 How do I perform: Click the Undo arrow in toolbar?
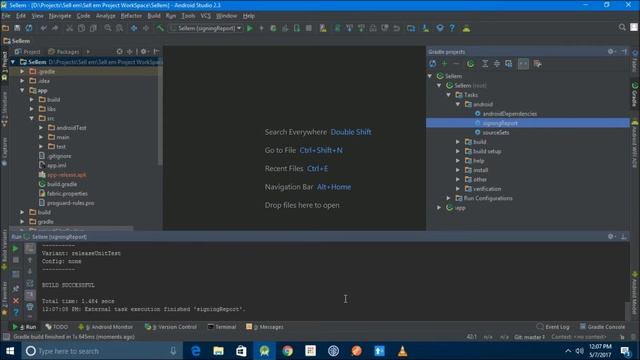point(43,28)
